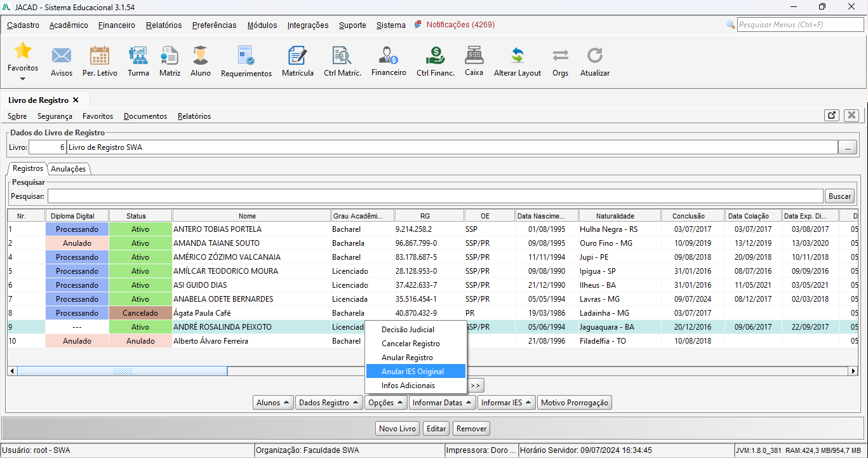Open the Livro lookup ellipsis button
Screen dimensions: 868x458
(848, 147)
